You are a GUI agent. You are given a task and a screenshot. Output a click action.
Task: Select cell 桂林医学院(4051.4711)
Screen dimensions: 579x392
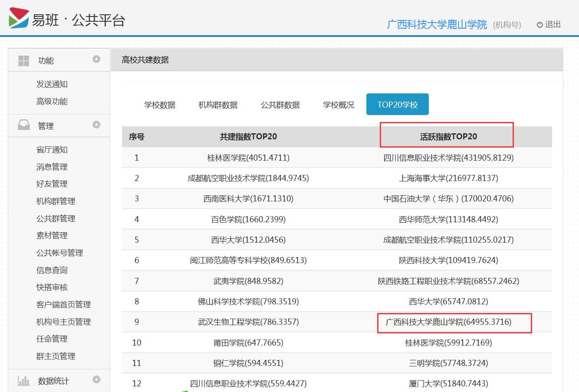[x=248, y=158]
